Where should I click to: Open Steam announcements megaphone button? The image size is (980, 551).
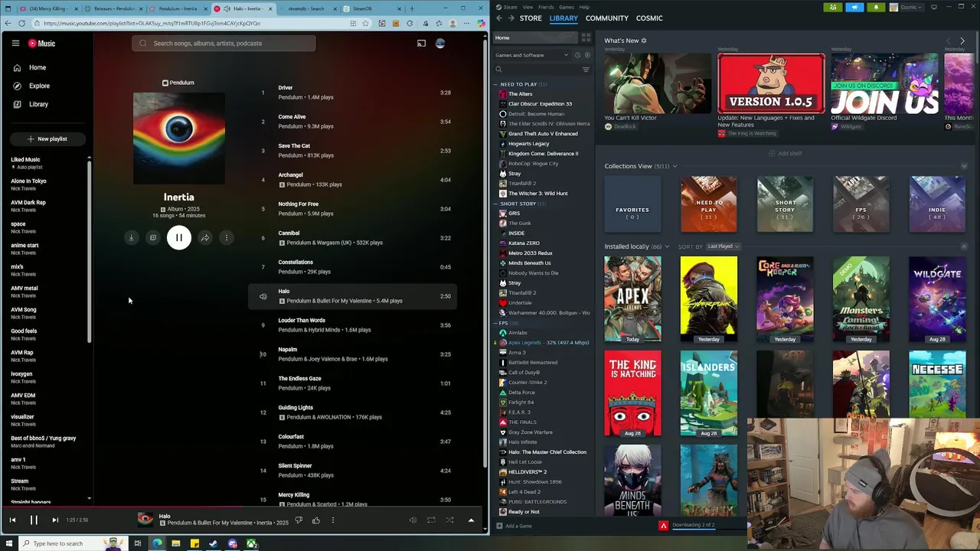(854, 7)
